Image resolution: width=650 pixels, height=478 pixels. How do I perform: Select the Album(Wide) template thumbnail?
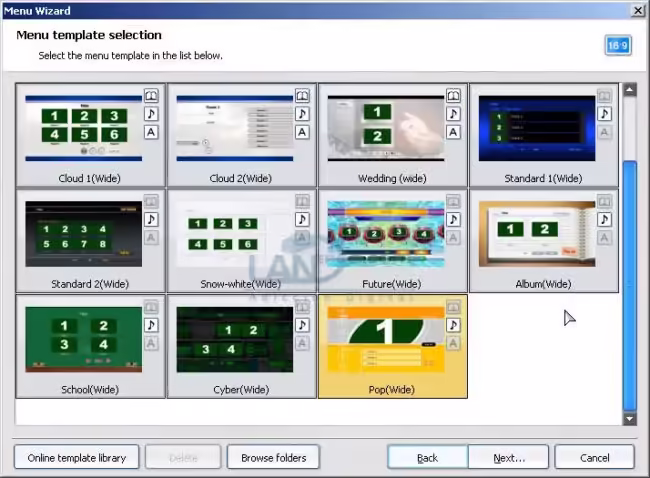pyautogui.click(x=537, y=234)
